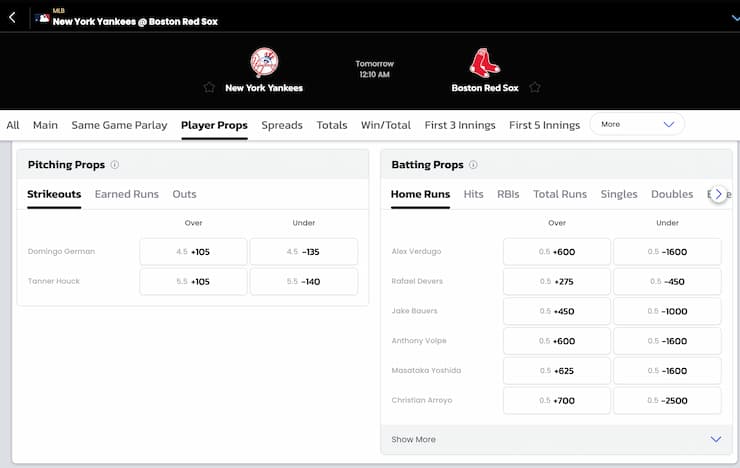This screenshot has height=468, width=740.
Task: Click the Rafael Devers player name
Action: tap(417, 281)
